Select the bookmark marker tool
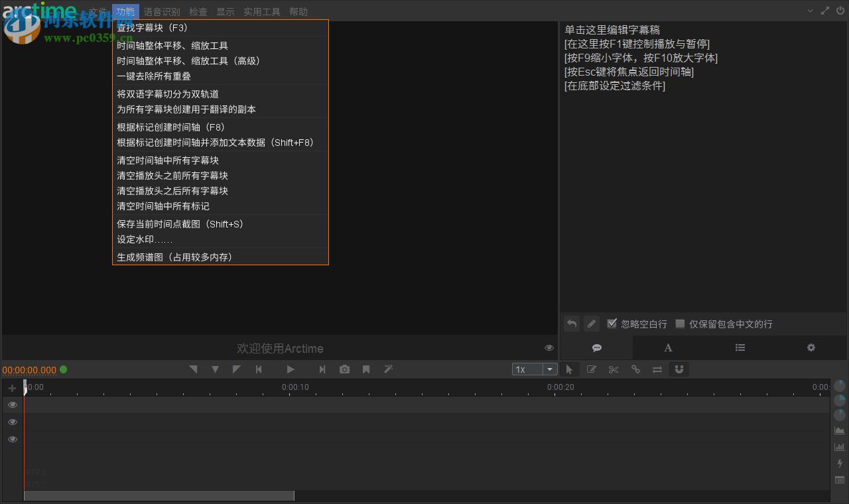Viewport: 849px width, 504px height. [366, 369]
